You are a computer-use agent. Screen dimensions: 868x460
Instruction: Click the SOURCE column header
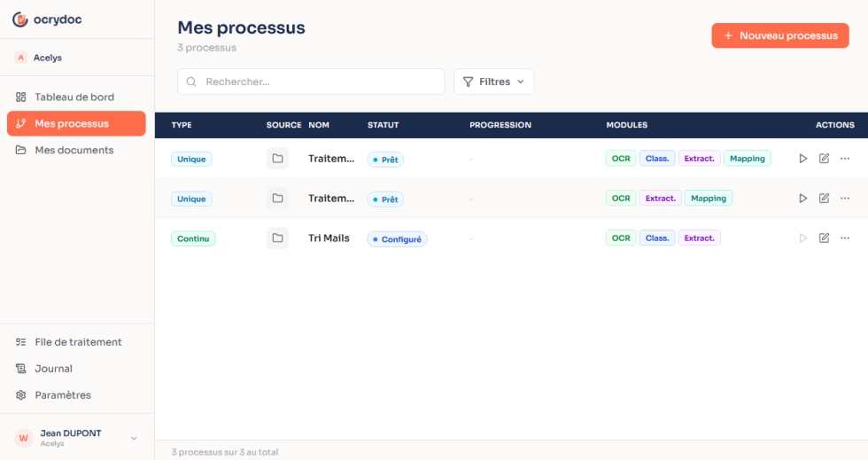tap(283, 125)
